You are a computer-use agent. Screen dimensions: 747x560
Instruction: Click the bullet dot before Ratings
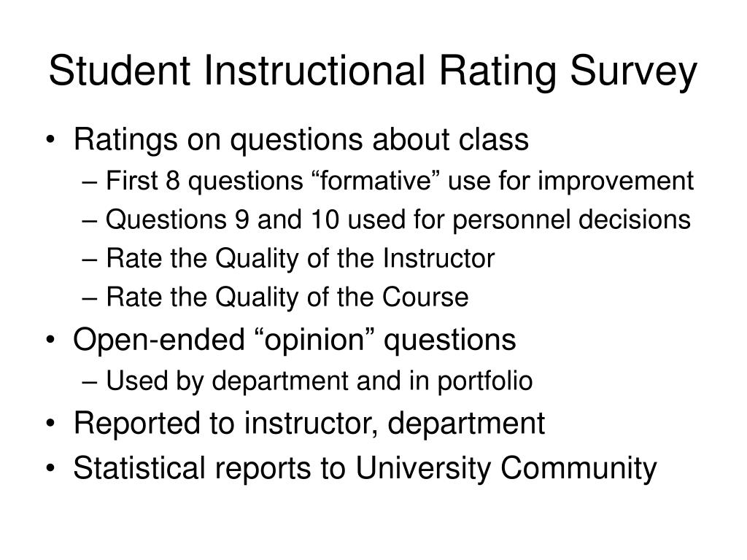pyautogui.click(x=51, y=141)
